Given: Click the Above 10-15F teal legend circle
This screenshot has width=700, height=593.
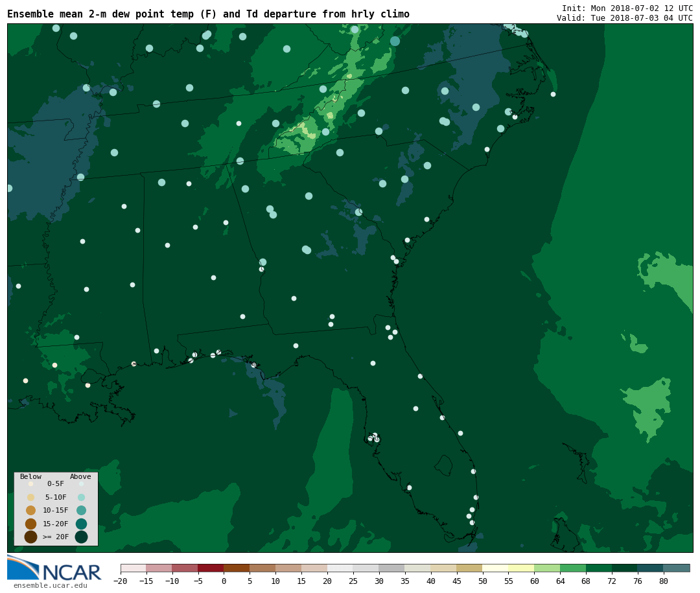Looking at the screenshot, I should 81,511.
